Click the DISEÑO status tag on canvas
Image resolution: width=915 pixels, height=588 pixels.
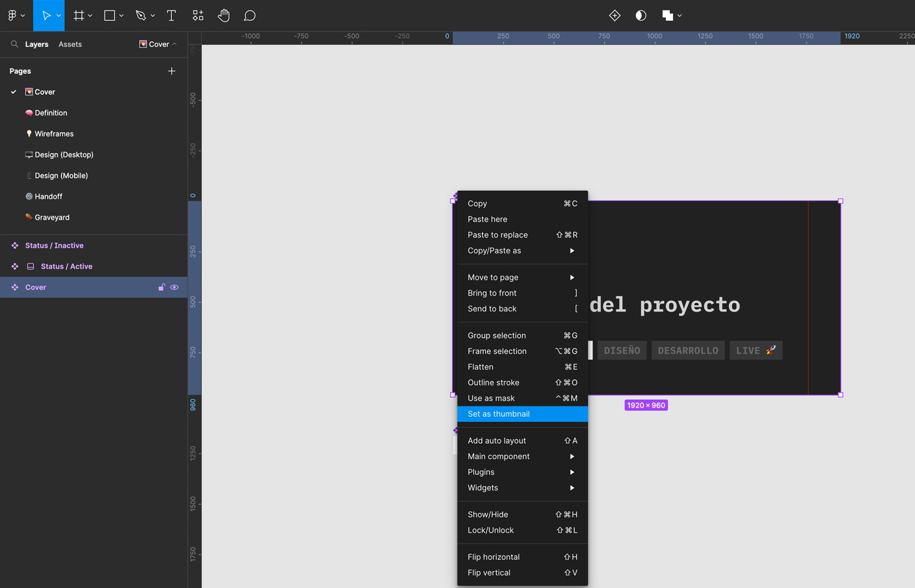tap(622, 351)
